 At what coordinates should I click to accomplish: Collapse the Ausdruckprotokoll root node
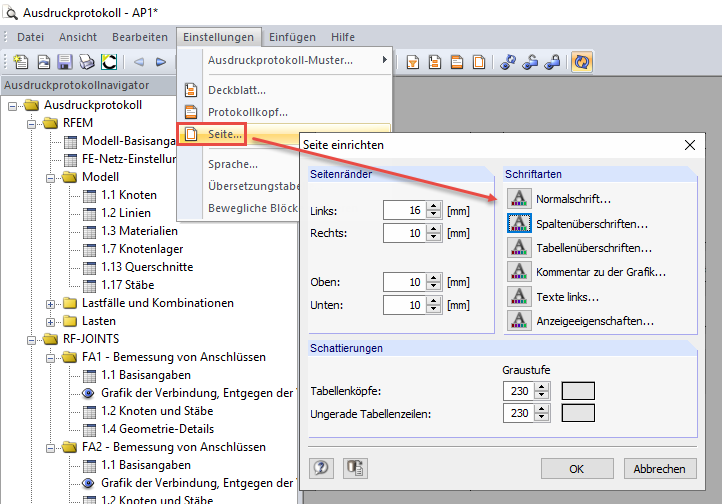(12, 106)
